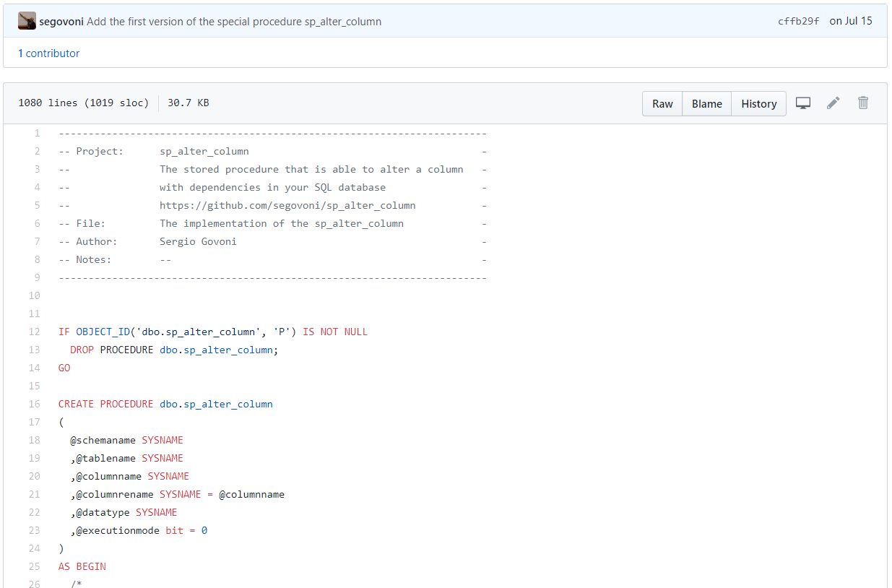
Task: Select line number 20 with @columnname
Action: 34,476
